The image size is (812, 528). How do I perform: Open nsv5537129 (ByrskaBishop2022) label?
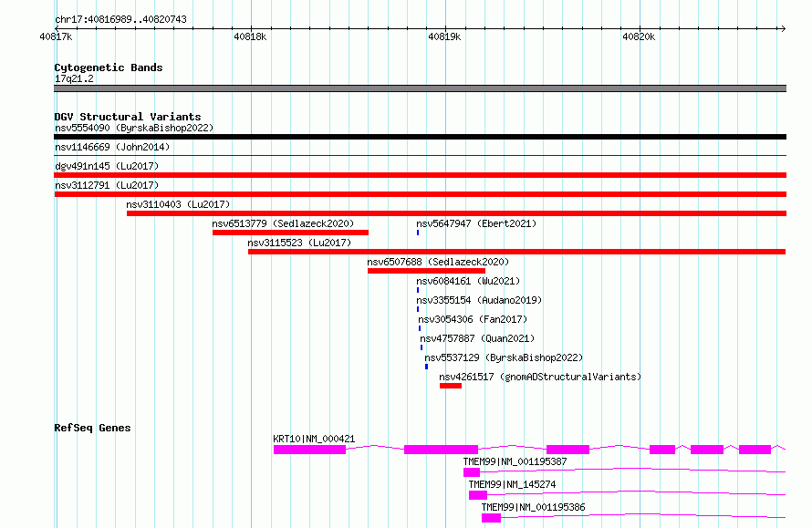(x=504, y=357)
